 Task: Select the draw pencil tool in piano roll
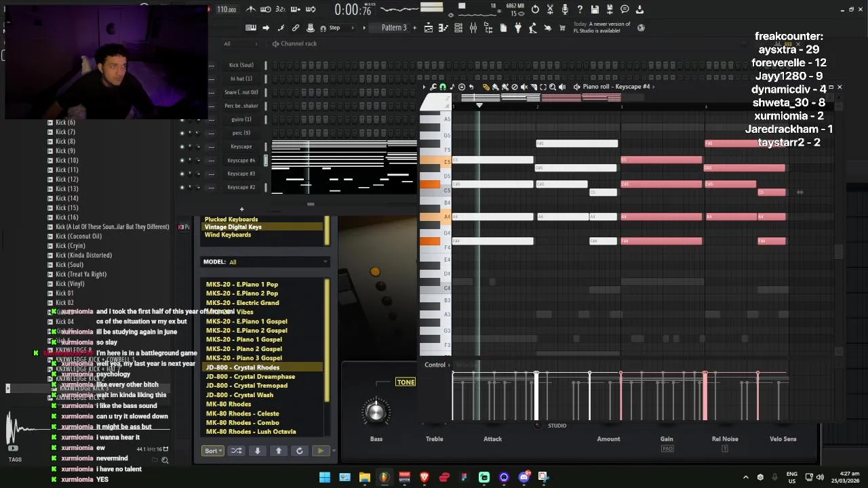(x=486, y=87)
